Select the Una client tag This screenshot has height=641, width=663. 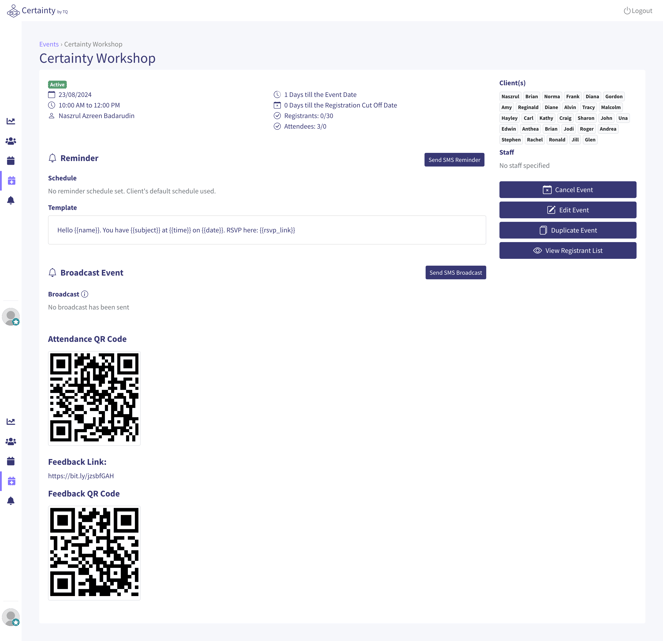[623, 118]
